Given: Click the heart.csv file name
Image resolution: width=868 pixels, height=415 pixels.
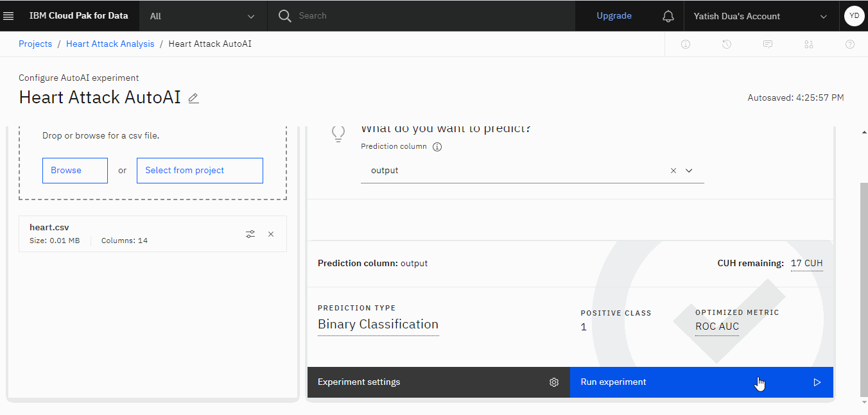Looking at the screenshot, I should coord(49,227).
